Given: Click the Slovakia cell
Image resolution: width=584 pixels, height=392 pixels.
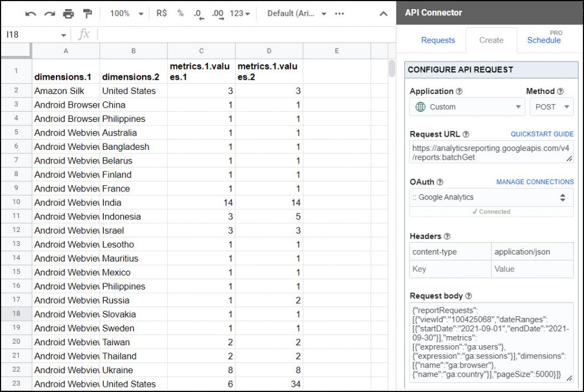Looking at the screenshot, I should click(x=133, y=314).
